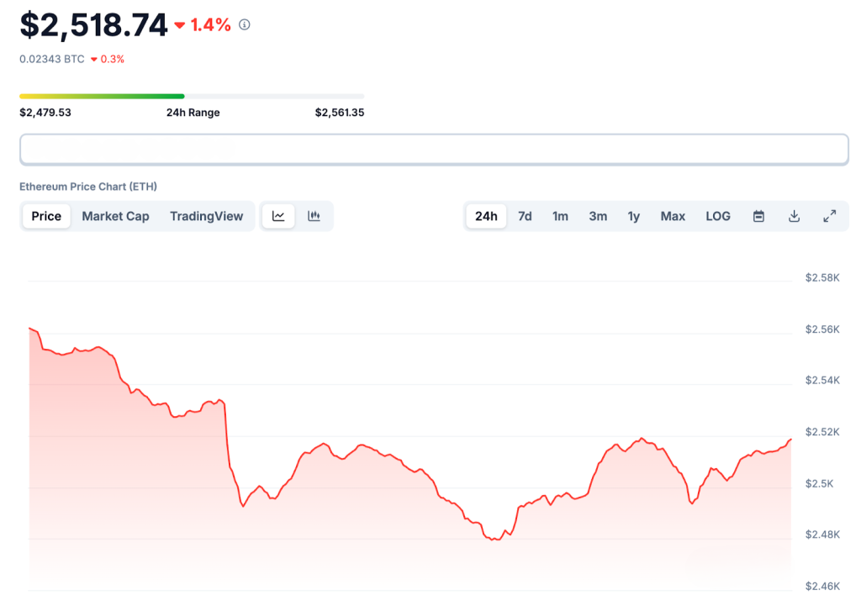
Task: Click the $2.5K axis label
Action: (819, 484)
